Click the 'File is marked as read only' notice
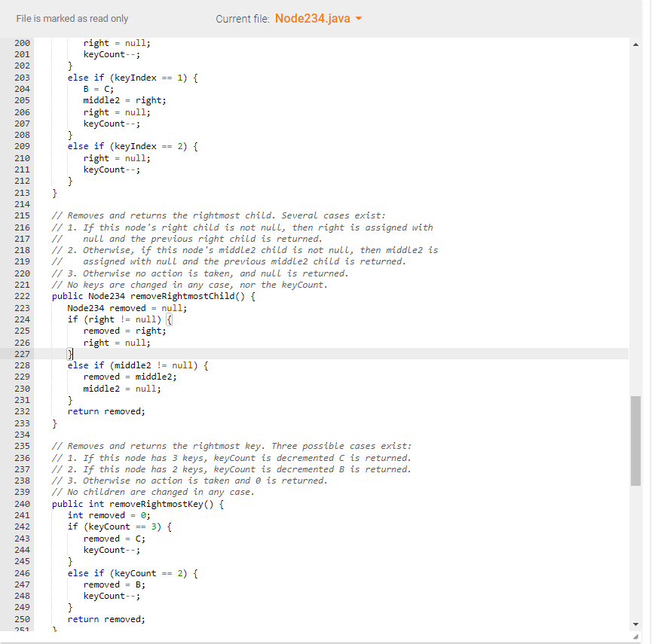 click(x=72, y=18)
